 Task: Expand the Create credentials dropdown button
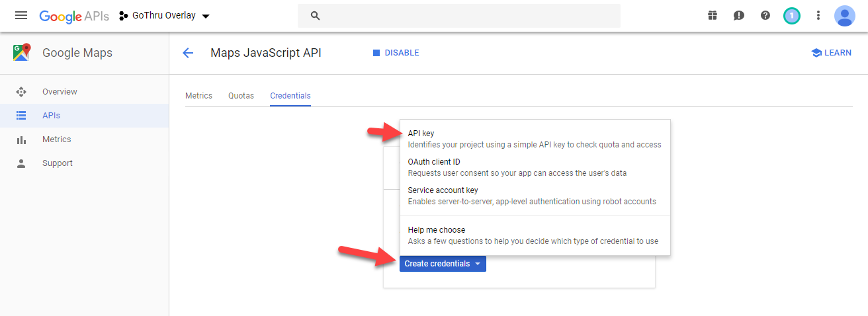pos(443,264)
